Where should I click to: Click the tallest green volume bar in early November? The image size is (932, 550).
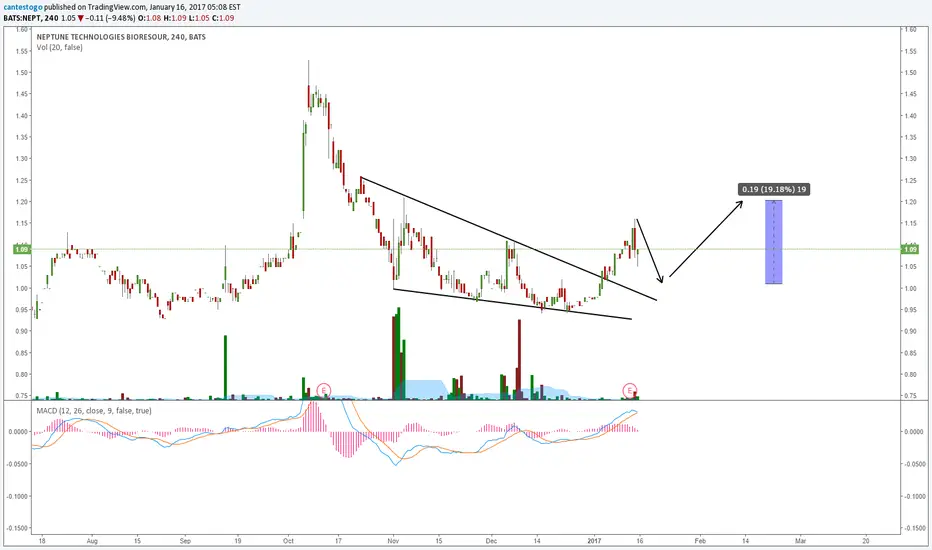[x=398, y=353]
